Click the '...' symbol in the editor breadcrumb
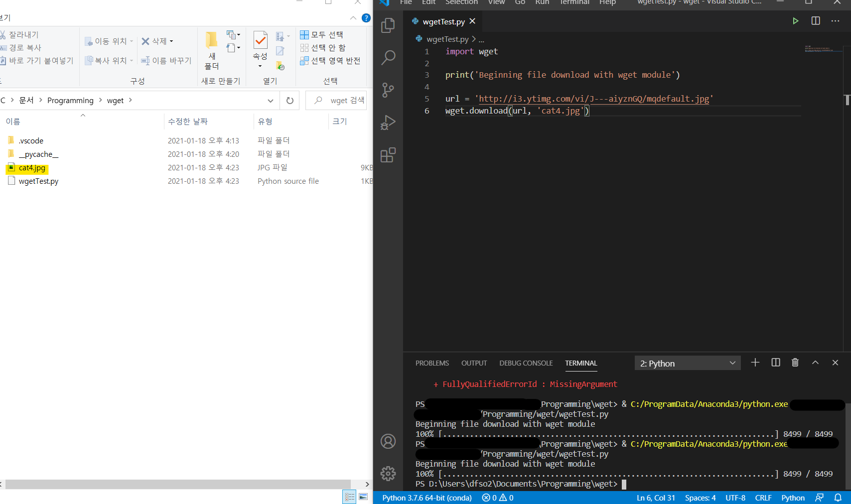This screenshot has height=504, width=851. (481, 39)
